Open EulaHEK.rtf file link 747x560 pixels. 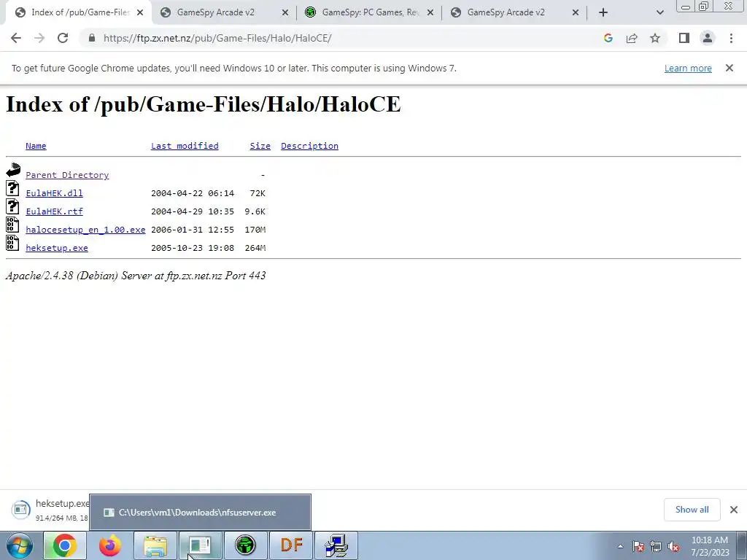pyautogui.click(x=54, y=211)
